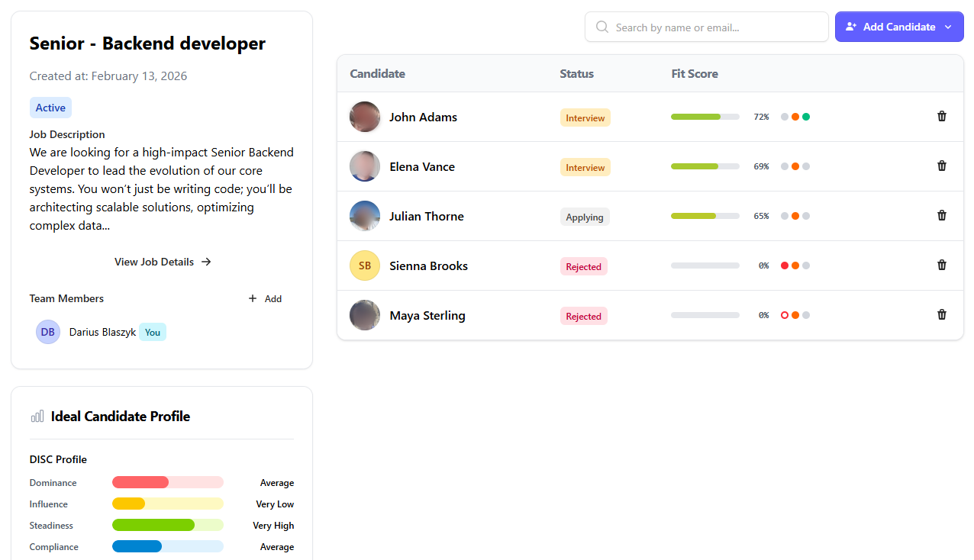
Task: Click the Add Candidate button
Action: point(899,27)
